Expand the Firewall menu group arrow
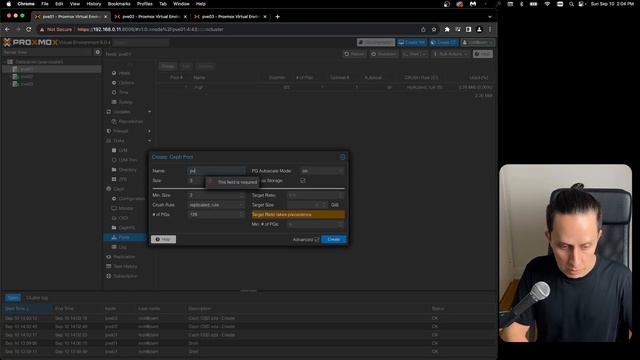640x360 pixels. click(x=149, y=131)
